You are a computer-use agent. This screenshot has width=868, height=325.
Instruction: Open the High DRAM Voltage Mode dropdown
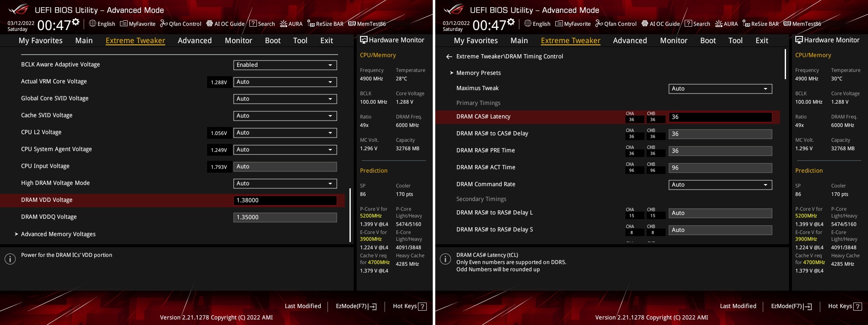tap(285, 183)
